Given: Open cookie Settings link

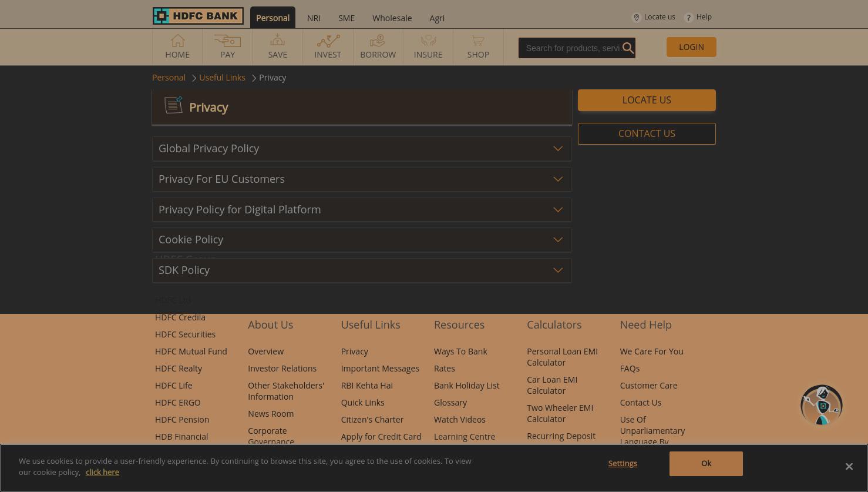Looking at the screenshot, I should [x=623, y=463].
